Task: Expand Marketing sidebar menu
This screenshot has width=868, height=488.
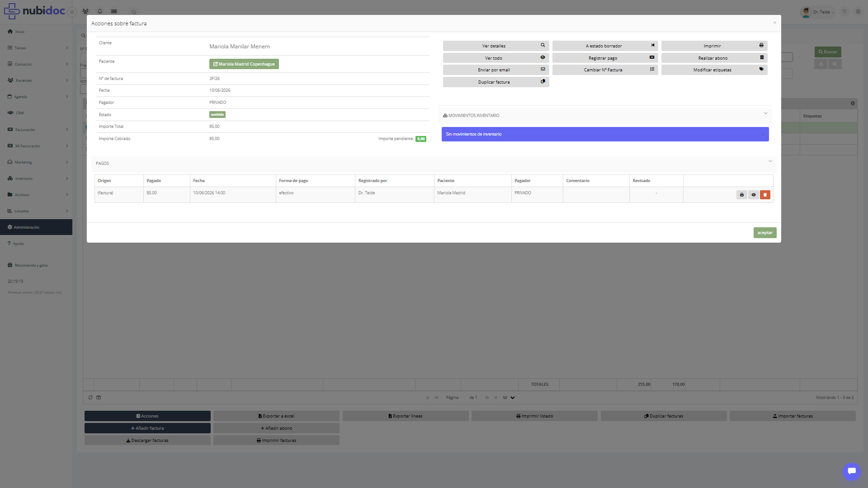Action: point(36,162)
